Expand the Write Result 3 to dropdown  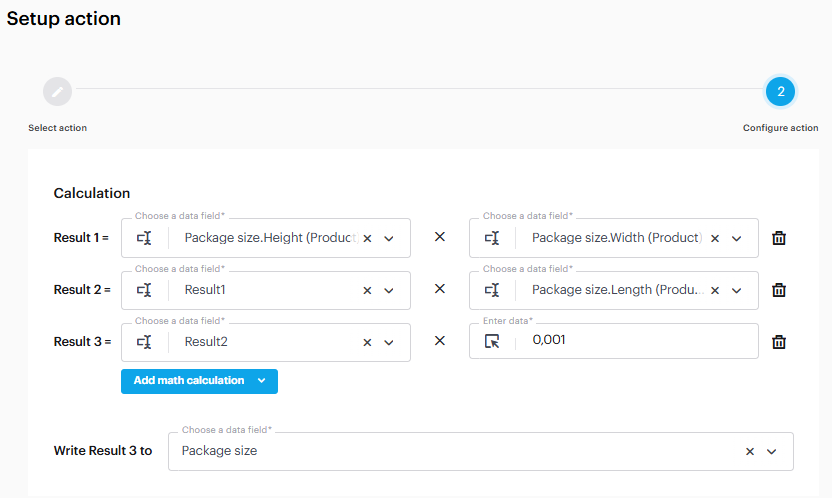[x=771, y=452]
